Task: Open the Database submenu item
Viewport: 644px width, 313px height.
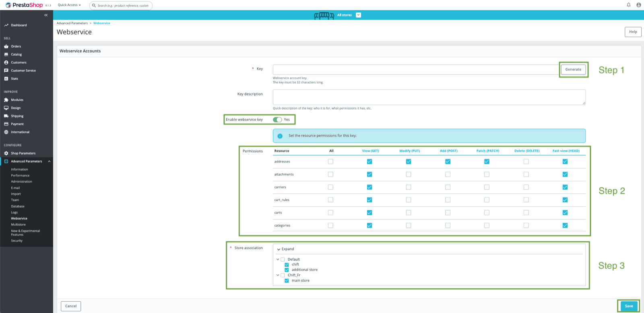Action: (18, 206)
